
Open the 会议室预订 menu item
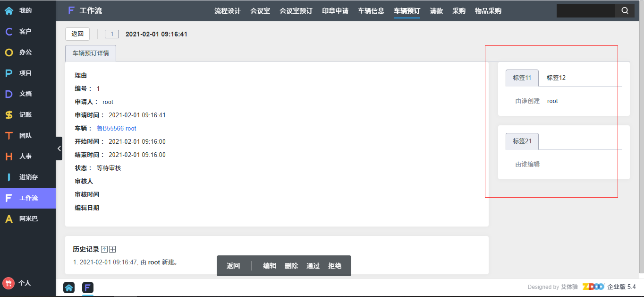pyautogui.click(x=296, y=11)
